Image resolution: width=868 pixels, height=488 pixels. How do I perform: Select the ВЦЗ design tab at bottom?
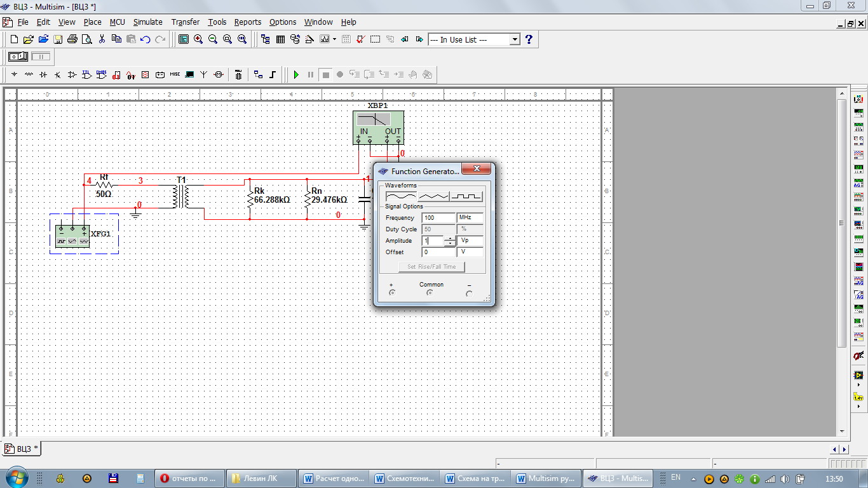[22, 449]
